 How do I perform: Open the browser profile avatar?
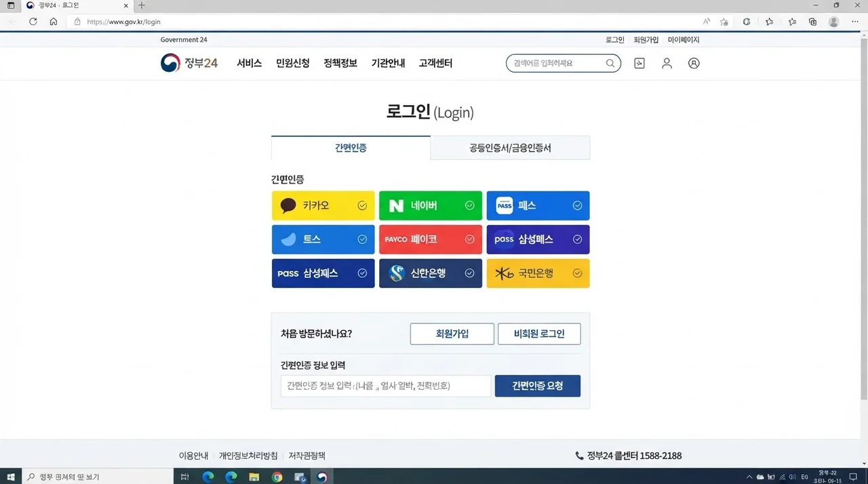tap(834, 22)
